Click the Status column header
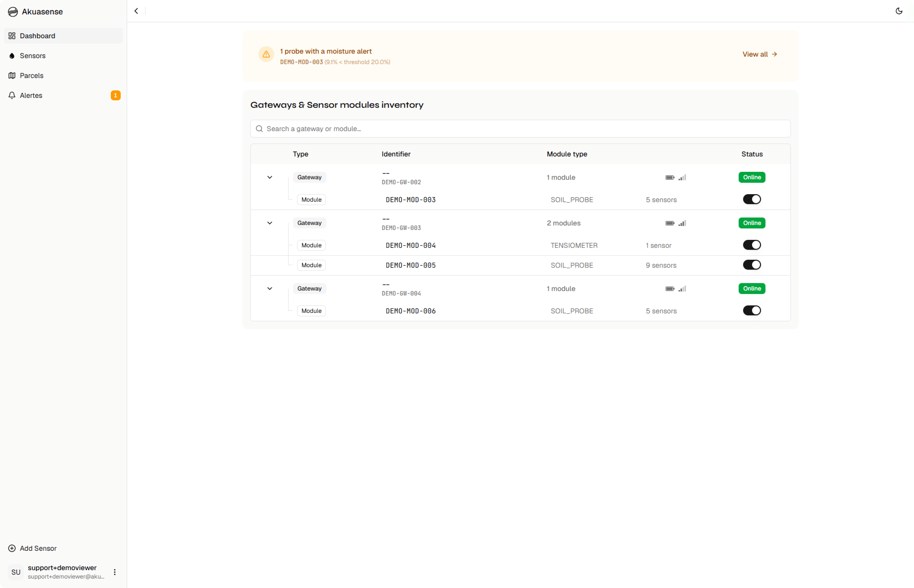Image resolution: width=914 pixels, height=588 pixels. 752,154
